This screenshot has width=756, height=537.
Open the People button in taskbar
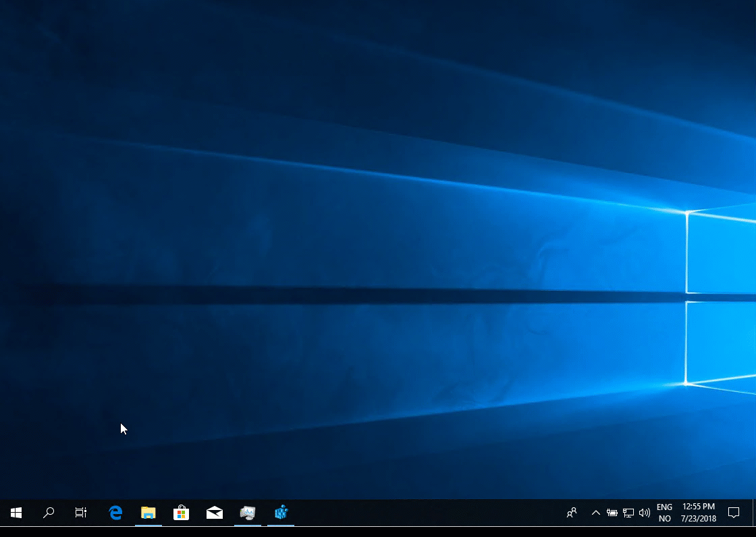tap(572, 513)
